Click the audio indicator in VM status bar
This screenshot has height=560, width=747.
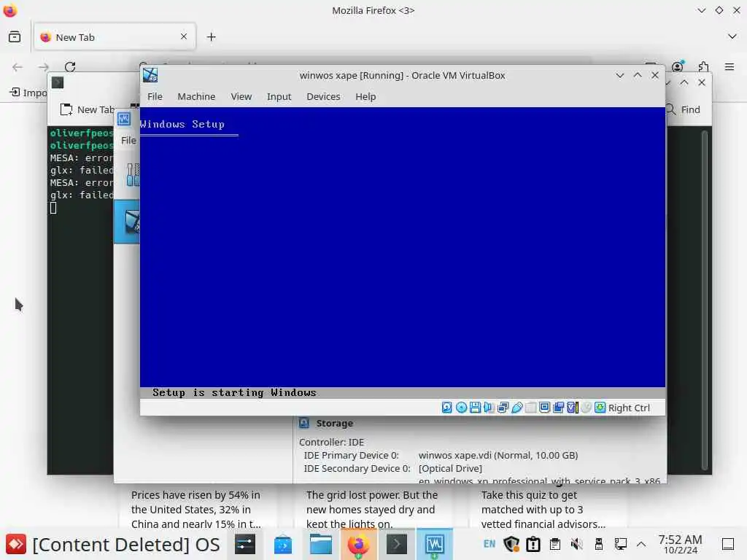click(x=489, y=408)
